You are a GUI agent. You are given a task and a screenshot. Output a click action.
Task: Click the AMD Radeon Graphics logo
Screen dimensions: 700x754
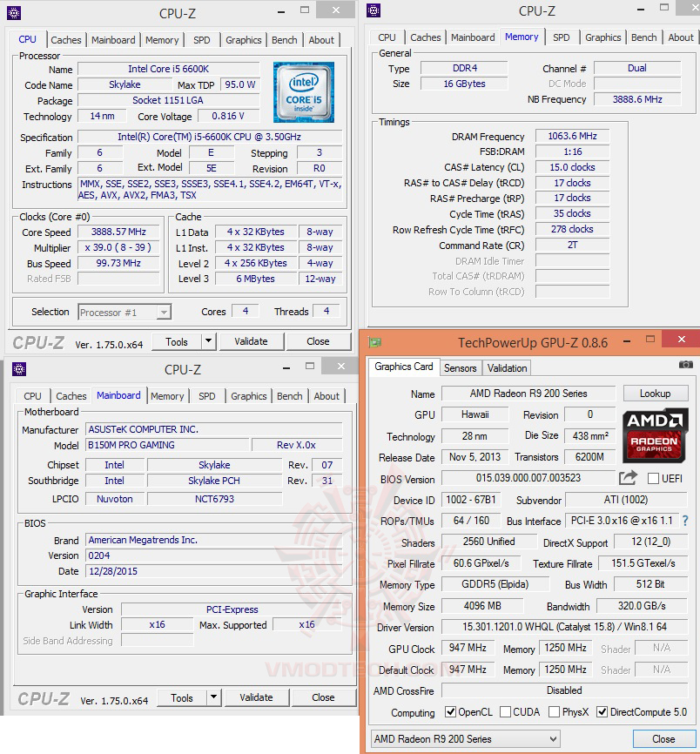coord(655,435)
